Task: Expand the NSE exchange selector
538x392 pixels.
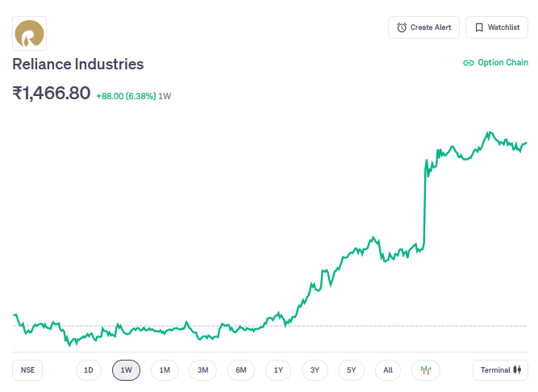Action: tap(28, 370)
